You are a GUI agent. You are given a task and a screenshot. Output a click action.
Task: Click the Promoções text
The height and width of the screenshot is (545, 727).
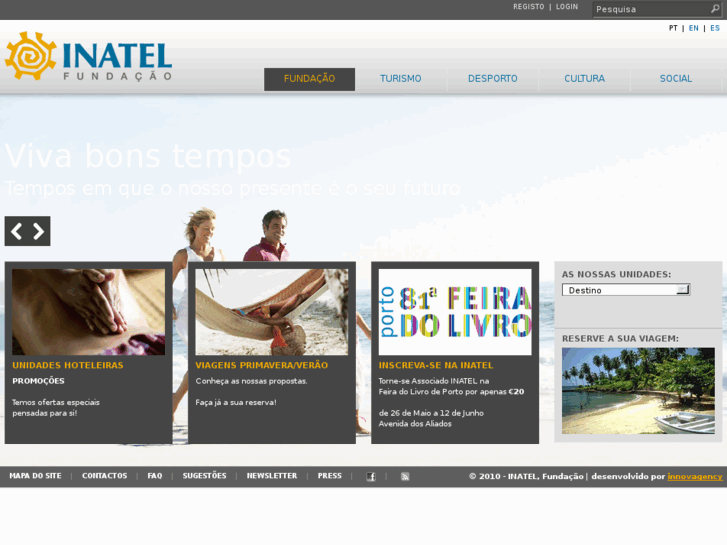point(38,381)
